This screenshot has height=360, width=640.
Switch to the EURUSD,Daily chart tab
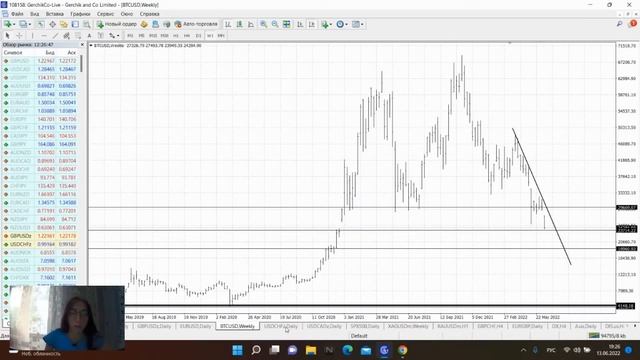(196, 326)
